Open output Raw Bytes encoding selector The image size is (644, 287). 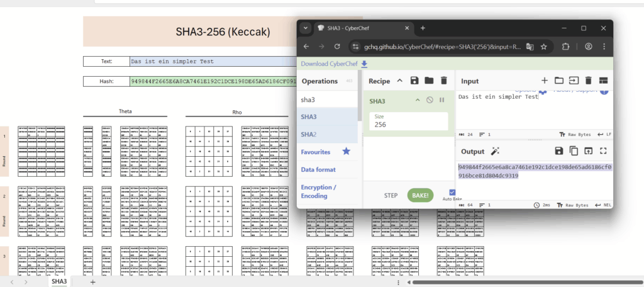click(x=572, y=205)
